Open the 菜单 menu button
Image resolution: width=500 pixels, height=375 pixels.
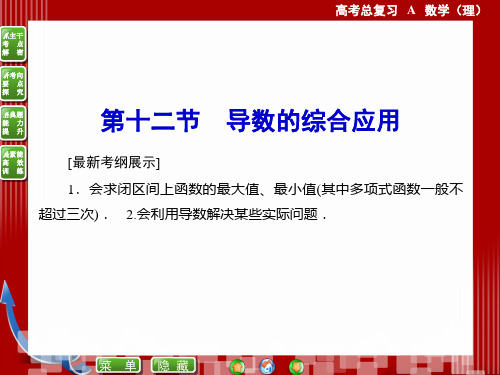click(x=118, y=365)
